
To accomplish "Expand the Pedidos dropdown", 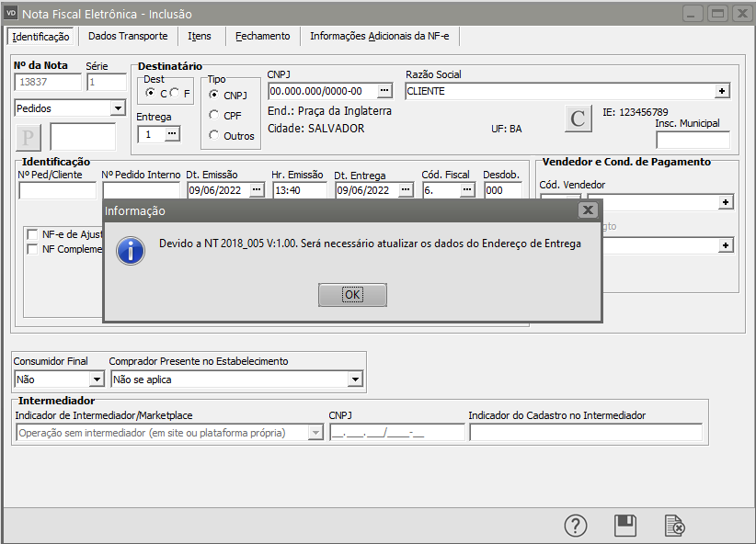I will 117,108.
